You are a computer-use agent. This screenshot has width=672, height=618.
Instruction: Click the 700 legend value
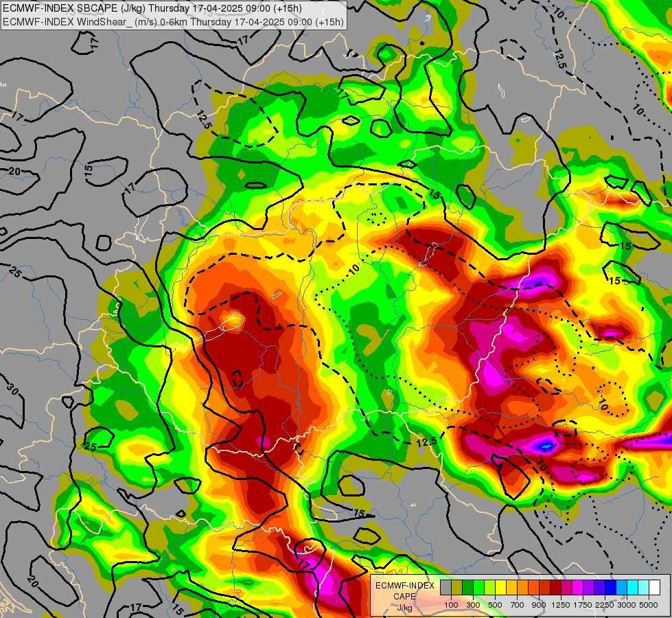[518, 605]
